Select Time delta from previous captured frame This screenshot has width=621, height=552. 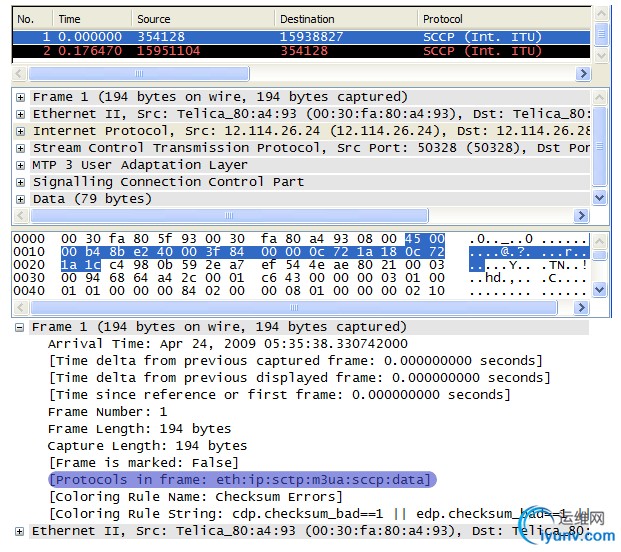coord(295,361)
